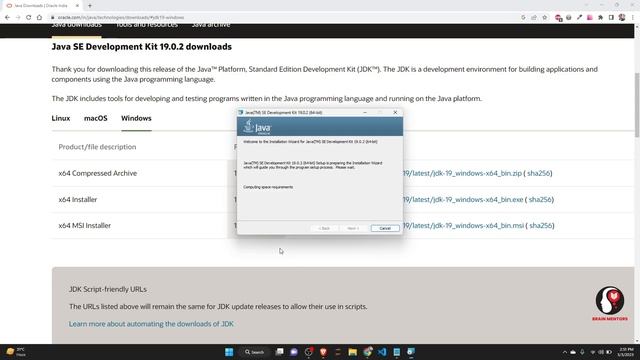Click the Next button in Java installer
Screen dimensions: 640x360
click(x=353, y=228)
